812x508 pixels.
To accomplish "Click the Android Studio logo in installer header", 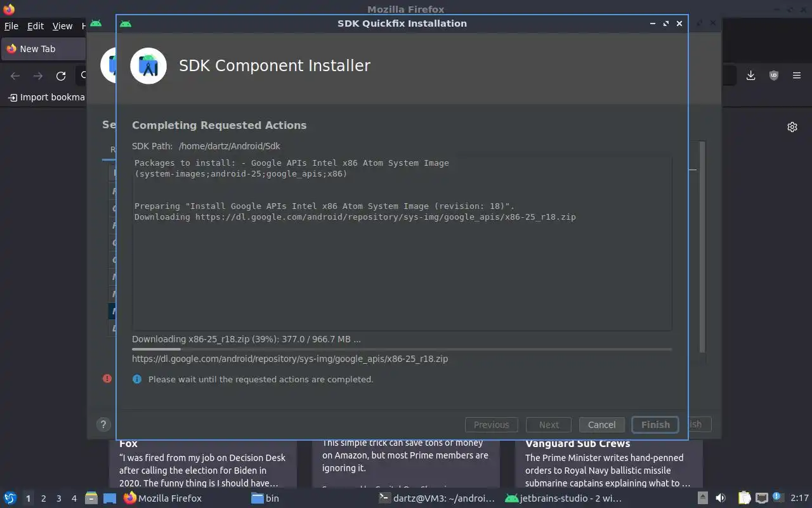I will pos(148,65).
